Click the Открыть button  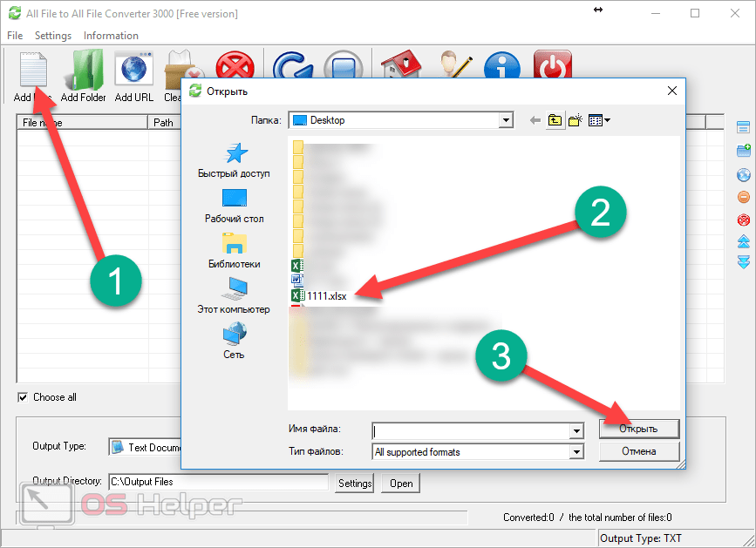[x=639, y=429]
